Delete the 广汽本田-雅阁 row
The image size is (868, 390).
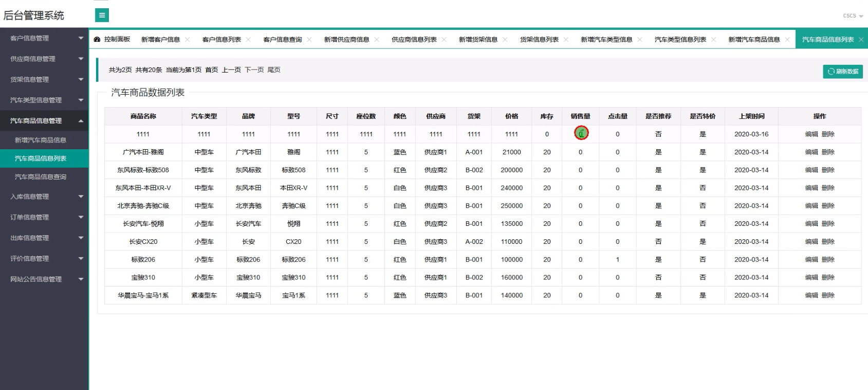pos(828,152)
